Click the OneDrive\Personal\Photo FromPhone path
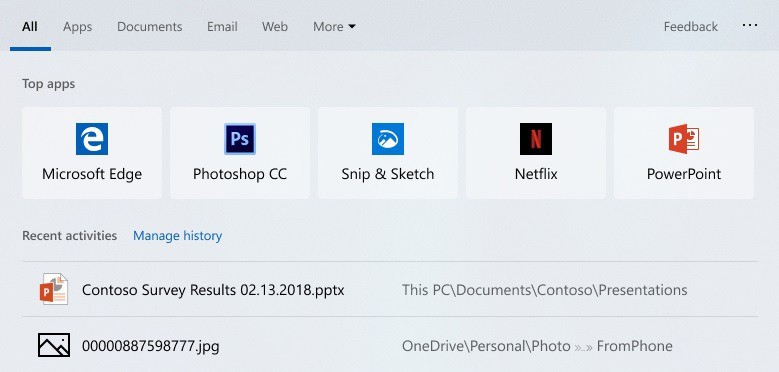This screenshot has height=372, width=779. 537,346
